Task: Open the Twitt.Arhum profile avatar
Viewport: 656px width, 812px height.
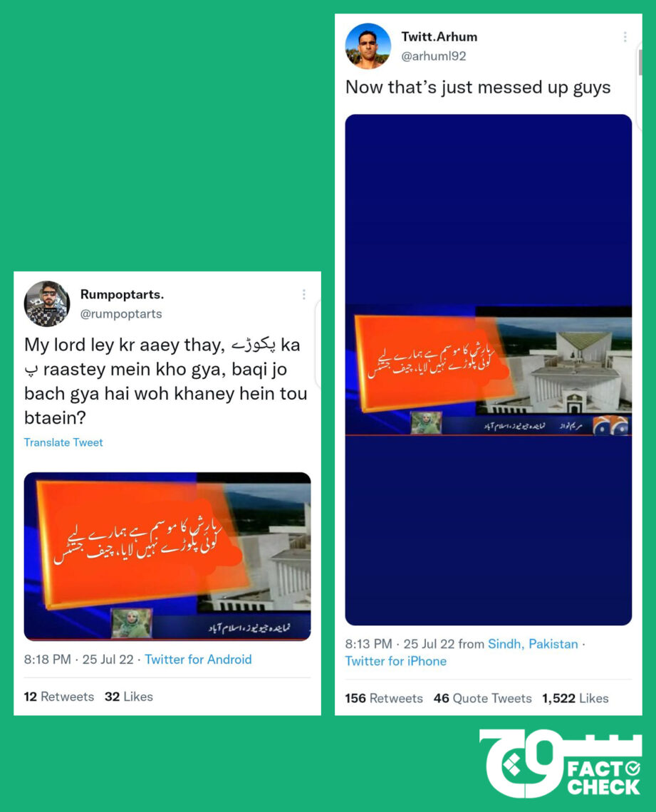Action: (368, 46)
